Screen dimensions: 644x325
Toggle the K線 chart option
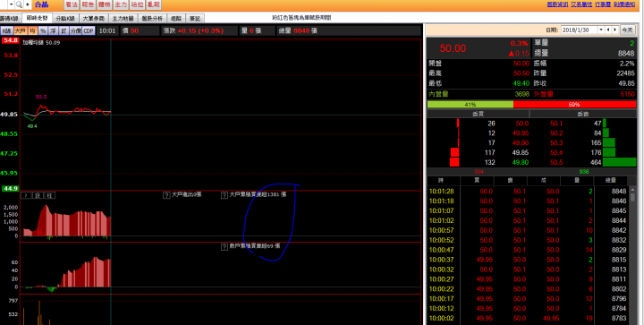pos(6,30)
